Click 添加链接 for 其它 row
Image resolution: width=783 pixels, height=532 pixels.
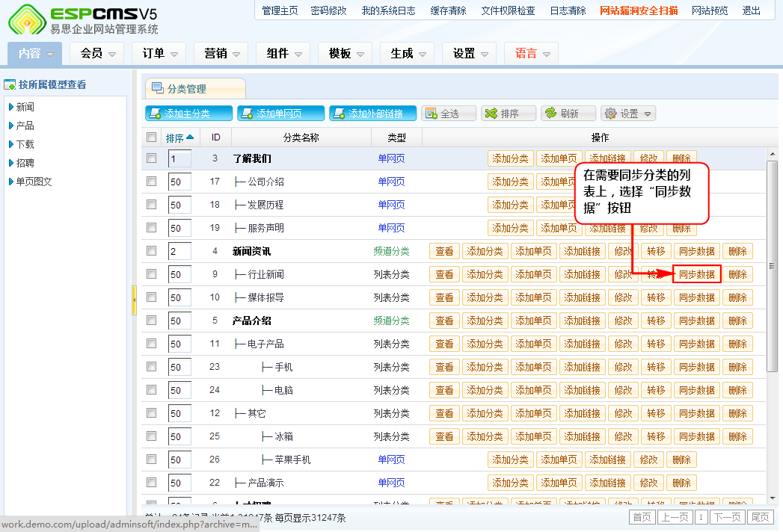coord(582,413)
